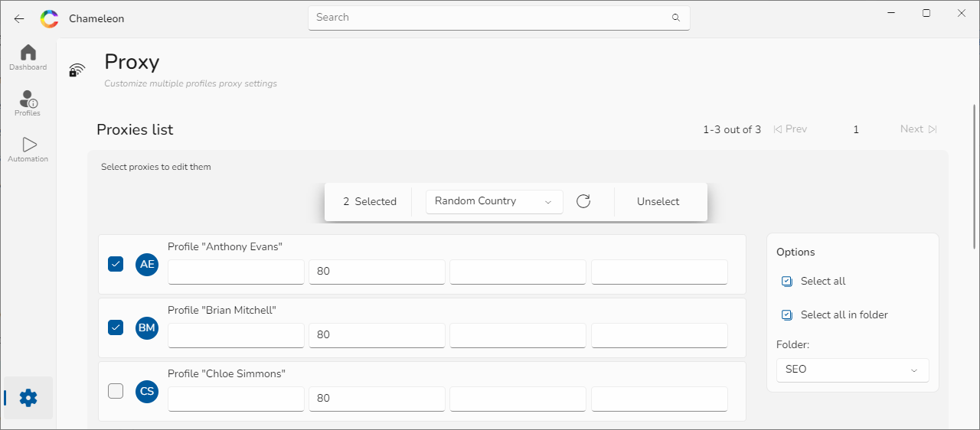The width and height of the screenshot is (980, 430).
Task: Click the Chameleon logo icon
Action: 49,18
